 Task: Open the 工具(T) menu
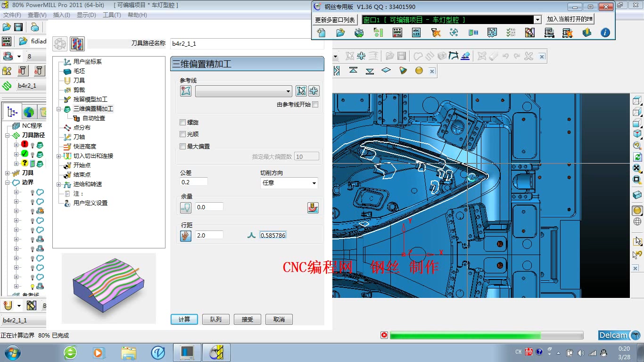pos(112,15)
